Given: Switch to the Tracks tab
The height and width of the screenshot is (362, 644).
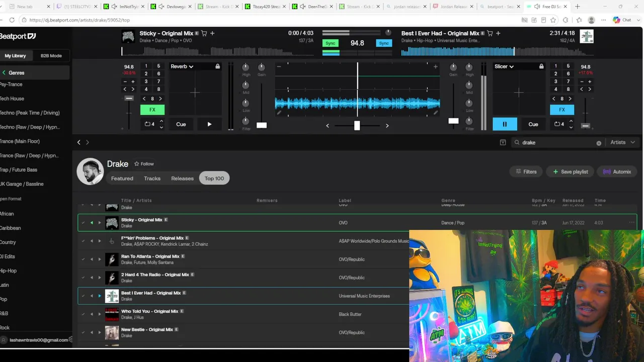Looking at the screenshot, I should click(152, 178).
